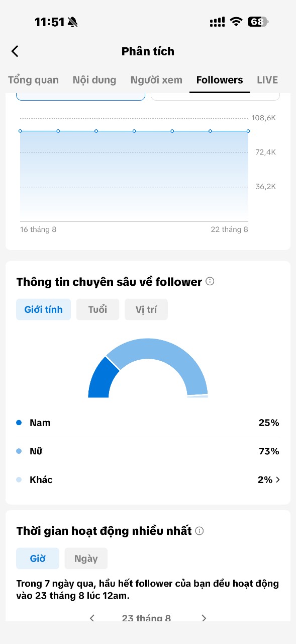Go to previous date with left chevron
This screenshot has height=644, width=296.
(x=92, y=618)
